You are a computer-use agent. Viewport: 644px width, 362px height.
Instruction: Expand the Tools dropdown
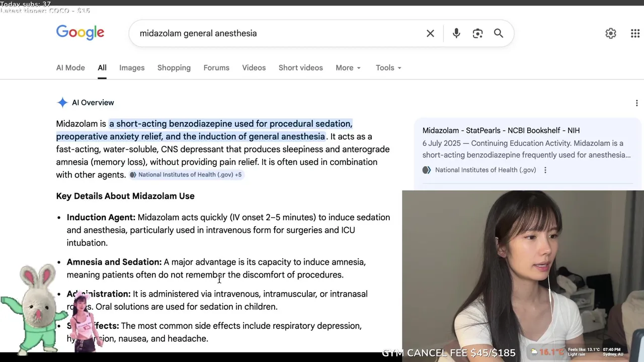pyautogui.click(x=388, y=68)
